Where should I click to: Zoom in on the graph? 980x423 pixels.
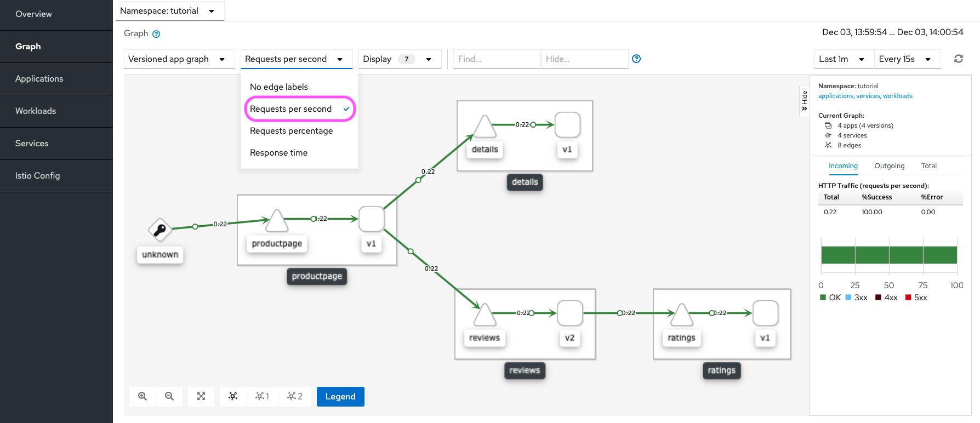point(143,396)
